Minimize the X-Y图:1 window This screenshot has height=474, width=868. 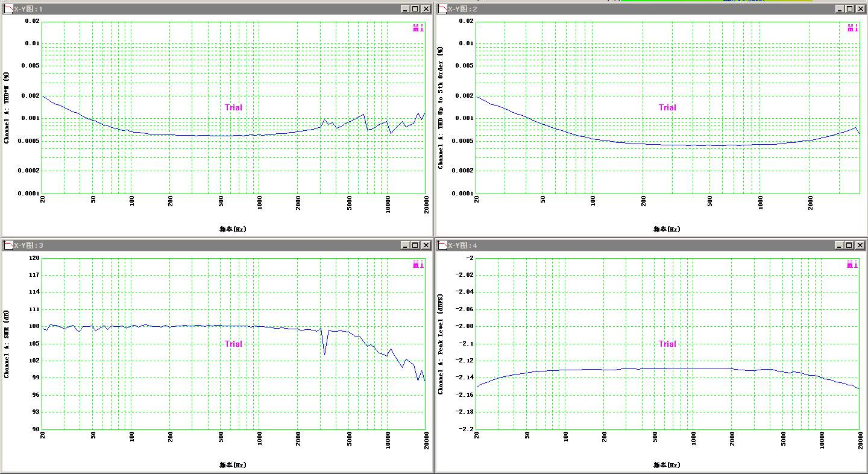pyautogui.click(x=405, y=8)
